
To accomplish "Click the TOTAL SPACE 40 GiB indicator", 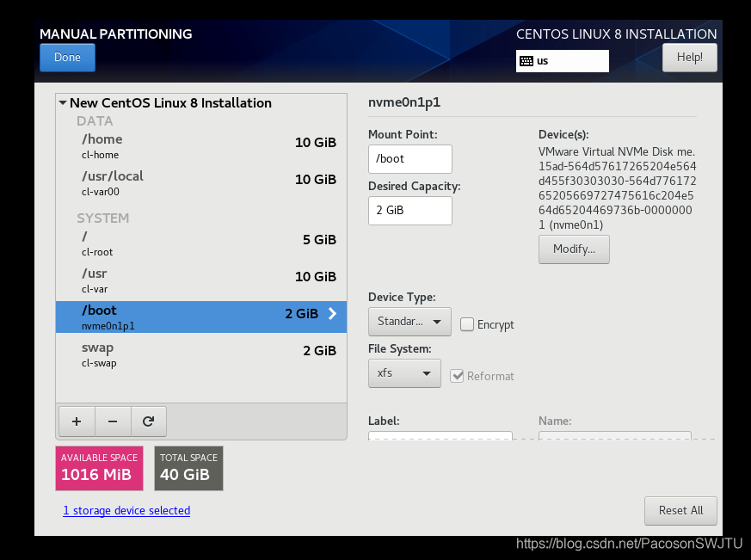I will (188, 469).
